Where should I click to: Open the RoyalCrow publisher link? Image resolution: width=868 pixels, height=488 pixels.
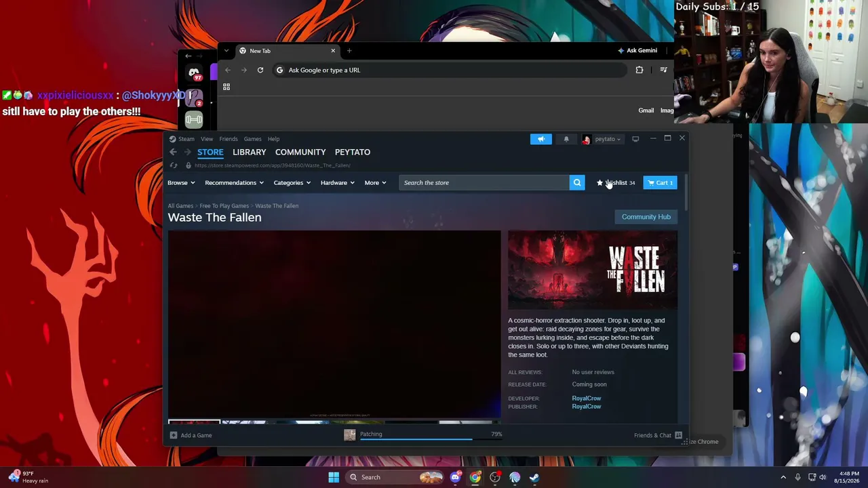587,407
